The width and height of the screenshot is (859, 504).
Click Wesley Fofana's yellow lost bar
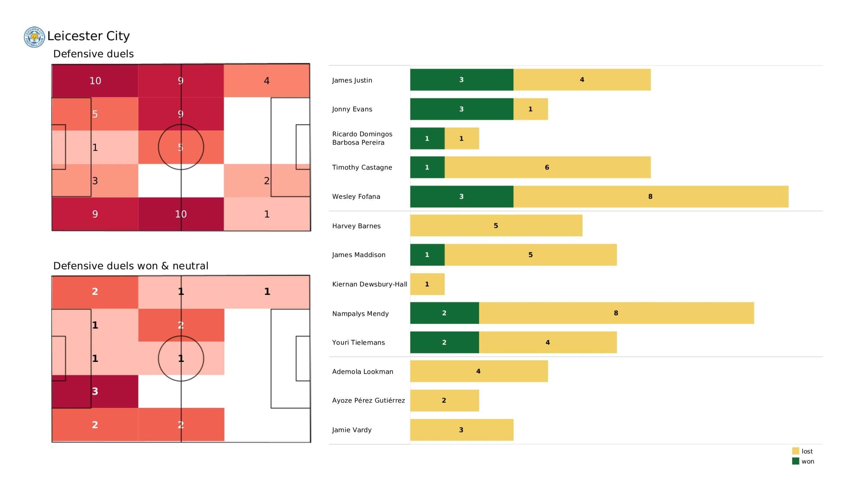[650, 196]
